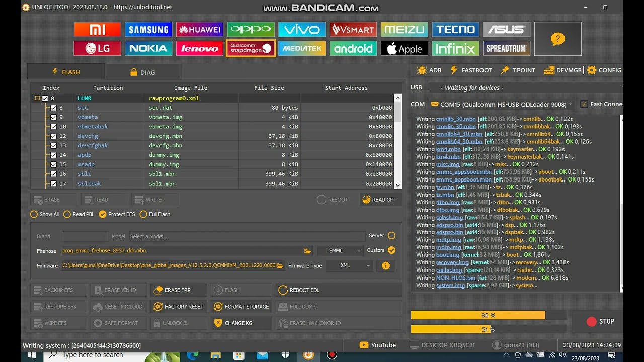Select the Apple brand logo
The width and height of the screenshot is (644, 362).
click(x=404, y=48)
